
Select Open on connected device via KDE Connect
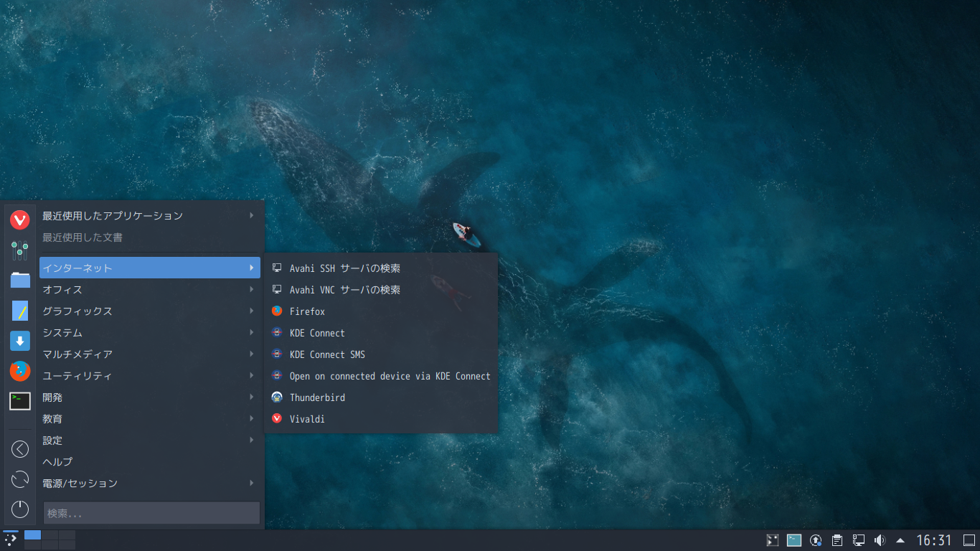381,376
